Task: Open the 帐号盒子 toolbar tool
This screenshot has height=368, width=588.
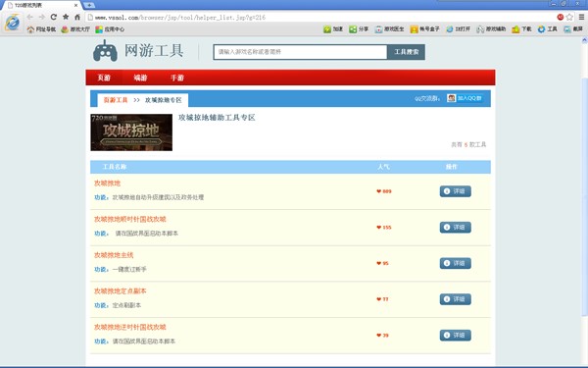Action: pyautogui.click(x=425, y=28)
